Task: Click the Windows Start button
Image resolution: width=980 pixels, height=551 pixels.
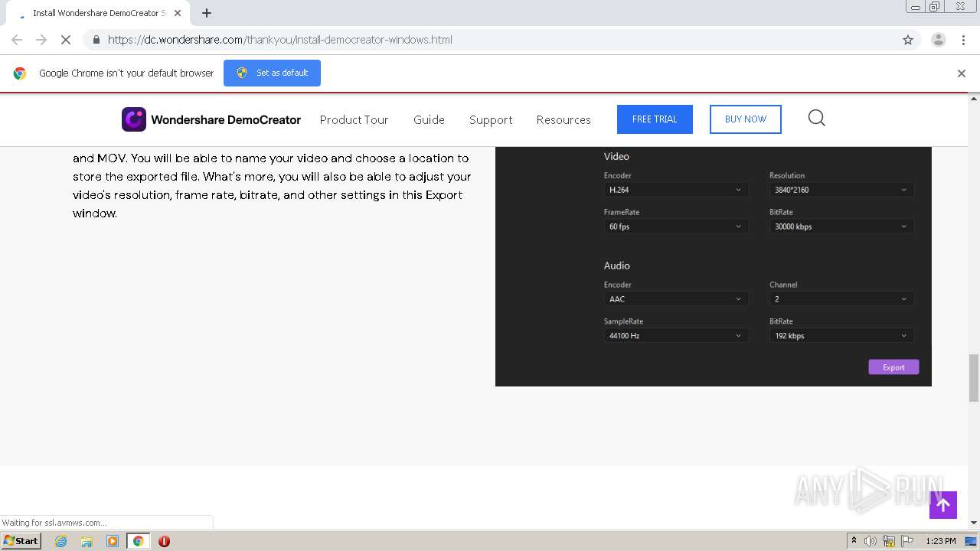Action: (x=21, y=541)
